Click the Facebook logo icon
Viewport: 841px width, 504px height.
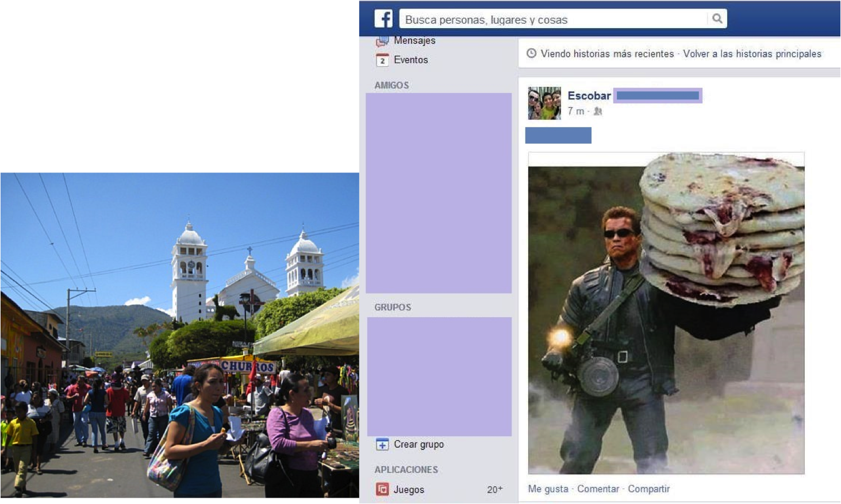[383, 19]
